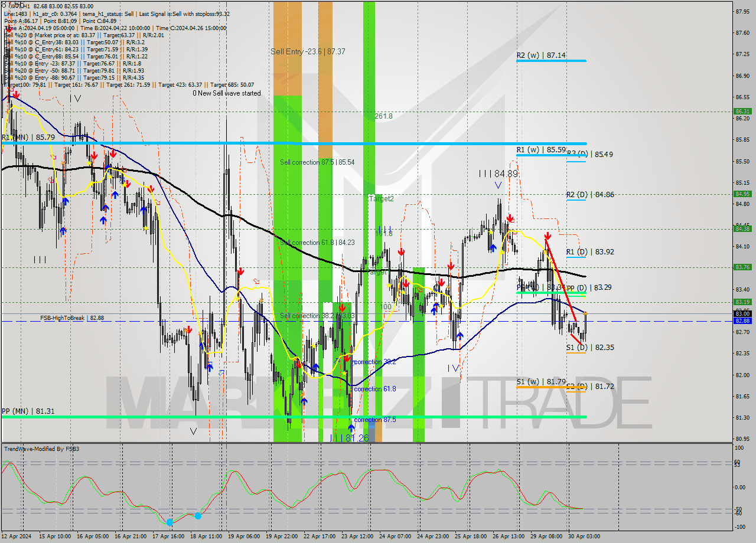Viewport: 756px width, 543px height.
Task: Click the '261.8' Fibonacci extension label
Action: 383,117
